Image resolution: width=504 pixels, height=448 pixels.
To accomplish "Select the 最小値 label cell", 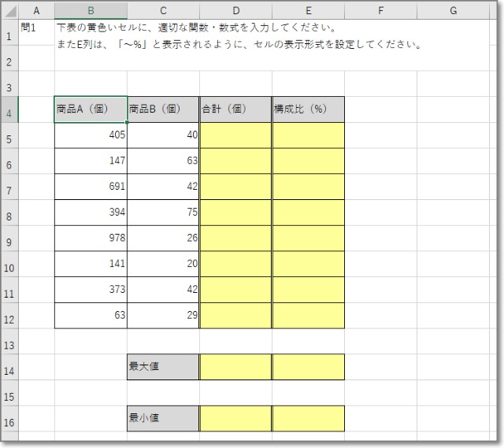I will tap(163, 418).
